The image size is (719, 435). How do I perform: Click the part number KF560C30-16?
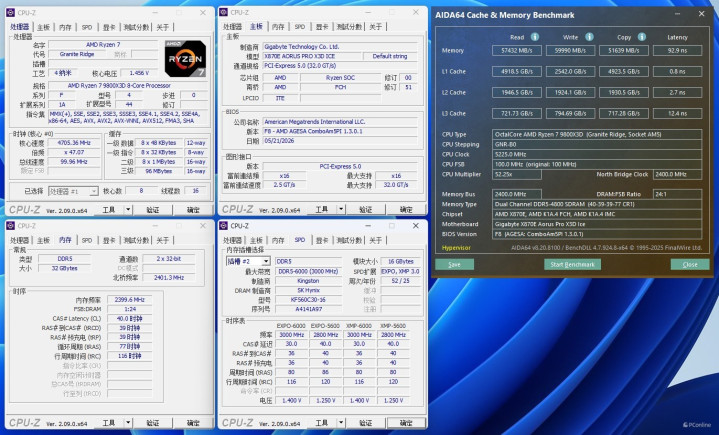(x=308, y=300)
